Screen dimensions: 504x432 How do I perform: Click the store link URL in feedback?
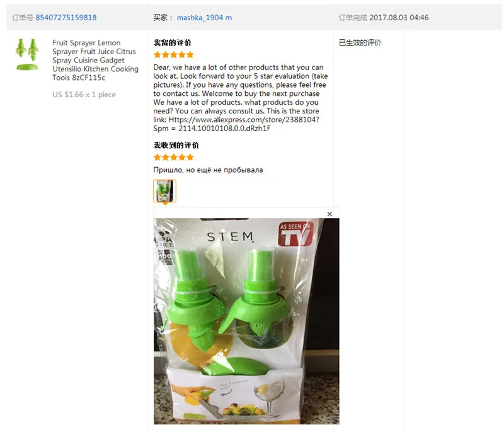[x=236, y=124]
